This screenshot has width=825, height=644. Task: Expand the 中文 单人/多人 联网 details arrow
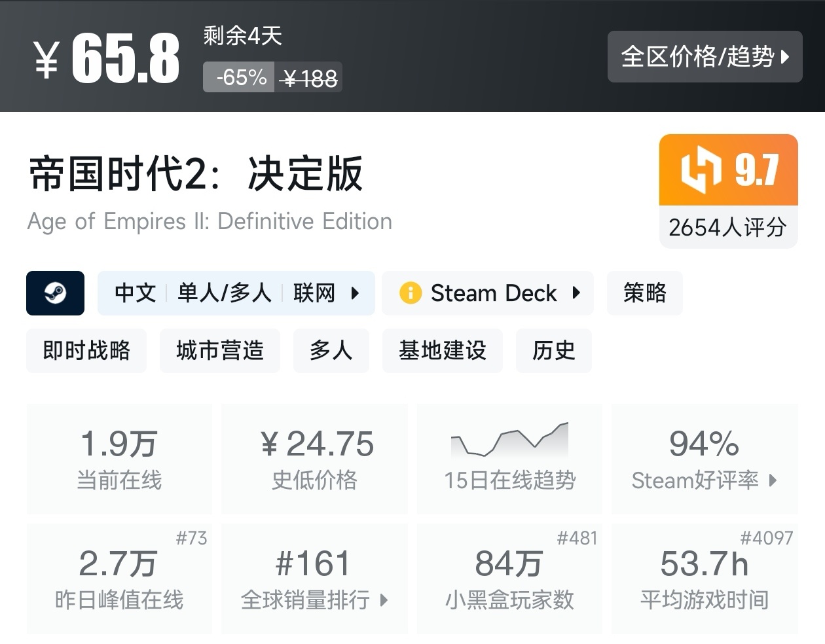coord(355,293)
